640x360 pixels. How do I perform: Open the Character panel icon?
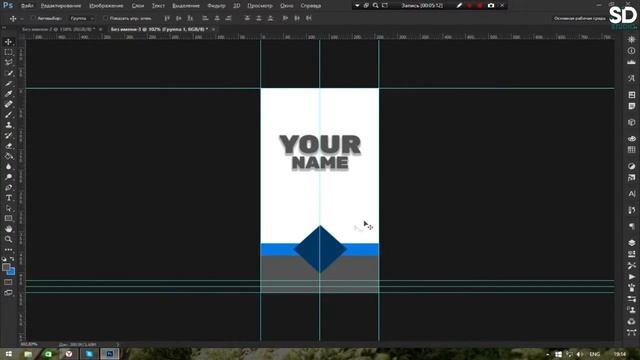(x=631, y=194)
